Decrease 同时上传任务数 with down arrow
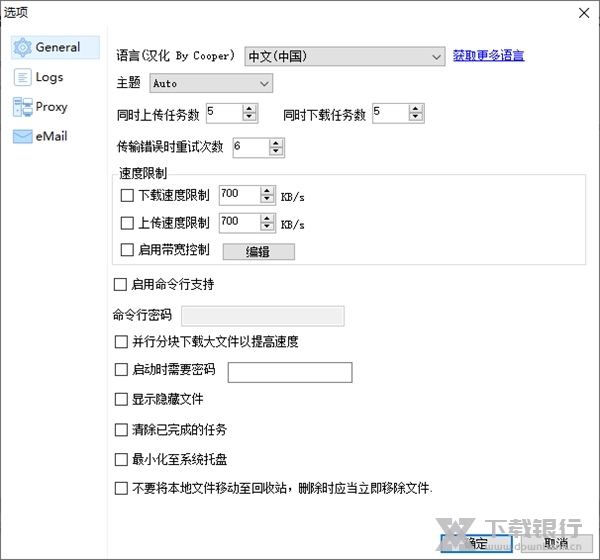 tap(249, 118)
